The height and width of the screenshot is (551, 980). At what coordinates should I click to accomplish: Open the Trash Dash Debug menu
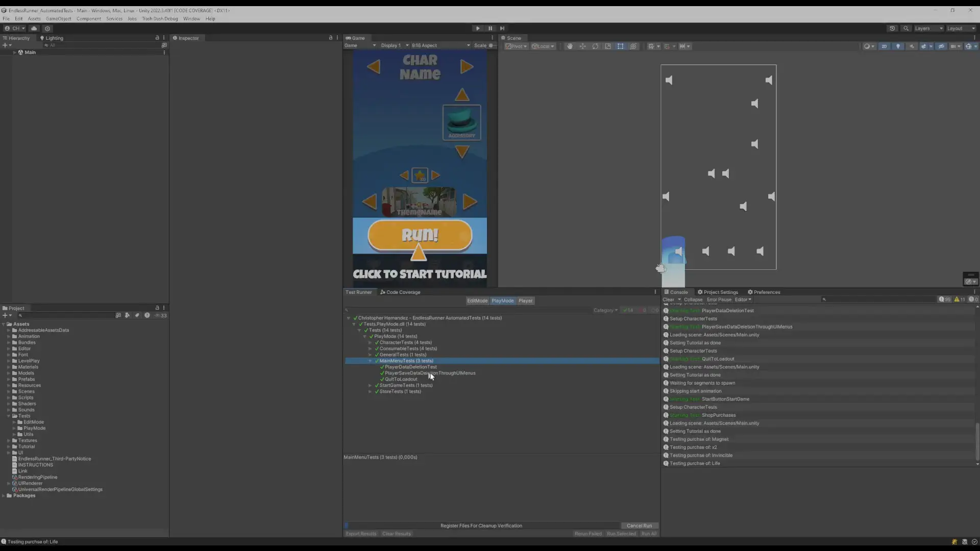click(160, 19)
